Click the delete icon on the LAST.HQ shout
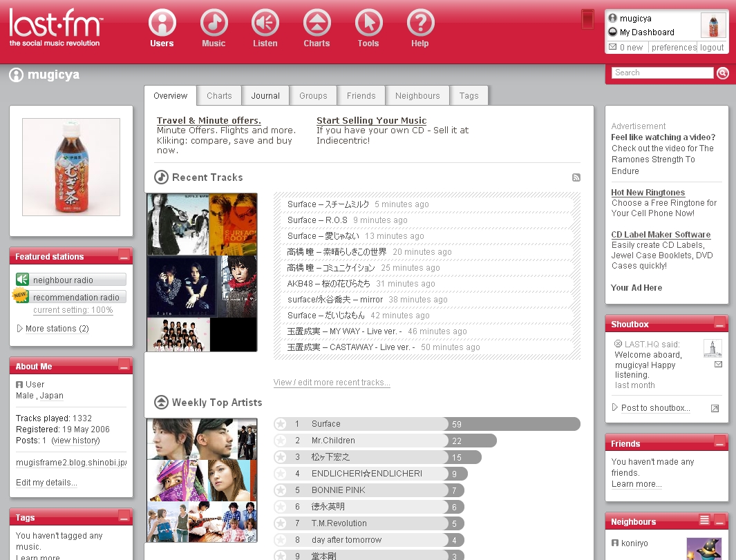The image size is (736, 560). coord(619,344)
